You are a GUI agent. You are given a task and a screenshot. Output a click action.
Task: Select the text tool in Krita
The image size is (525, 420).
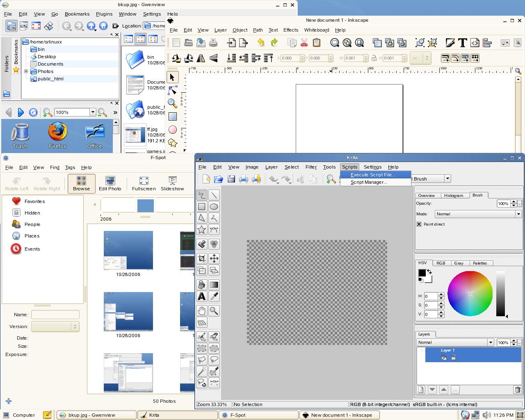coord(202,296)
